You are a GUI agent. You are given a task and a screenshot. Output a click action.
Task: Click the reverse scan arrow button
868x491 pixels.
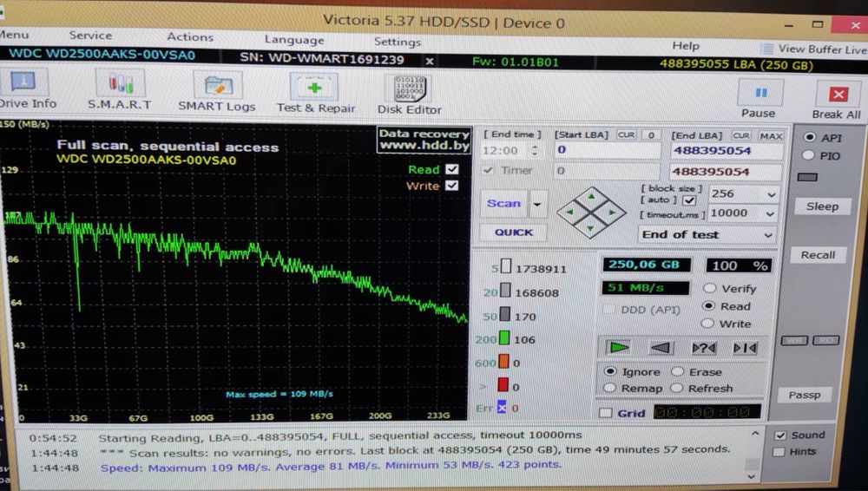(661, 348)
